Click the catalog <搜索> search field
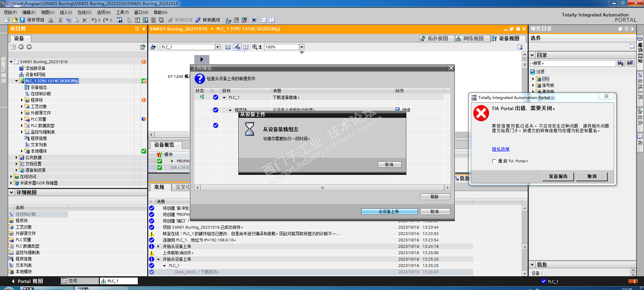The image size is (644, 290). [573, 63]
